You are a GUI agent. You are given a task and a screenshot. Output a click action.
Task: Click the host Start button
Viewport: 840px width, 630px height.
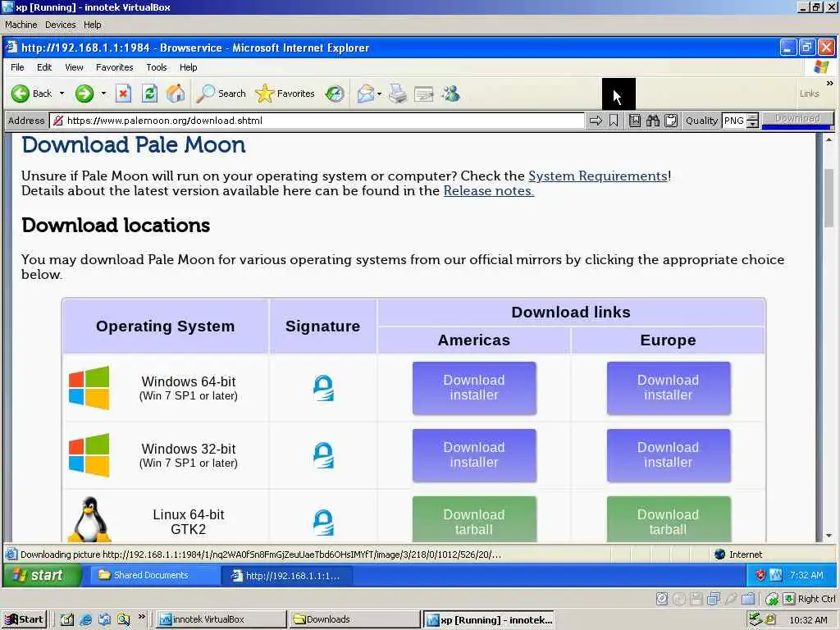click(24, 620)
